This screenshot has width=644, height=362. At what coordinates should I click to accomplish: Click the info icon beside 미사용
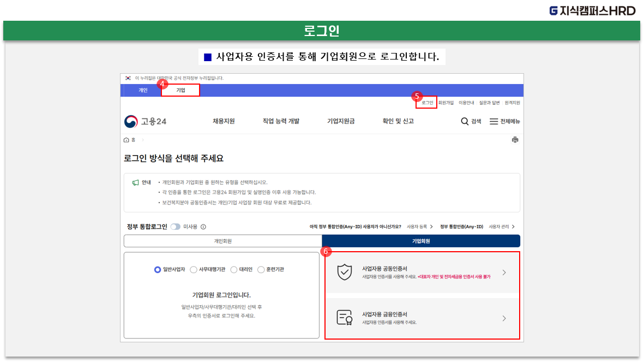203,227
